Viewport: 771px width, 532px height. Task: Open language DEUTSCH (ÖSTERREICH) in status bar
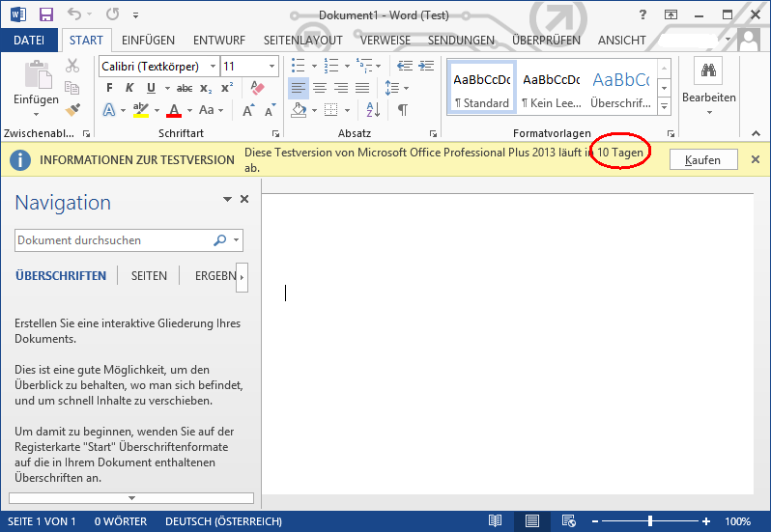click(x=224, y=521)
